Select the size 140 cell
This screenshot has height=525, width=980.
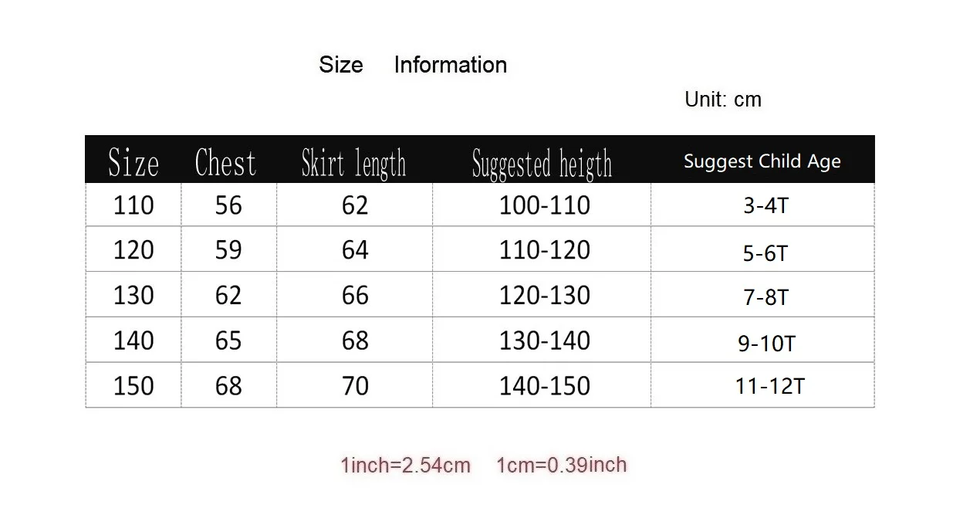coord(133,340)
